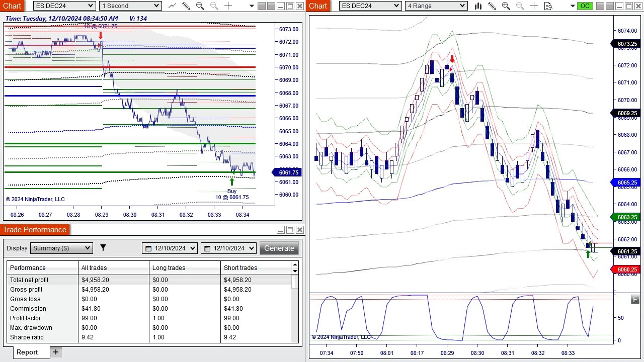Image resolution: width=644 pixels, height=362 pixels.
Task: Open bar type icon in right chart toolbar
Action: 478,6
